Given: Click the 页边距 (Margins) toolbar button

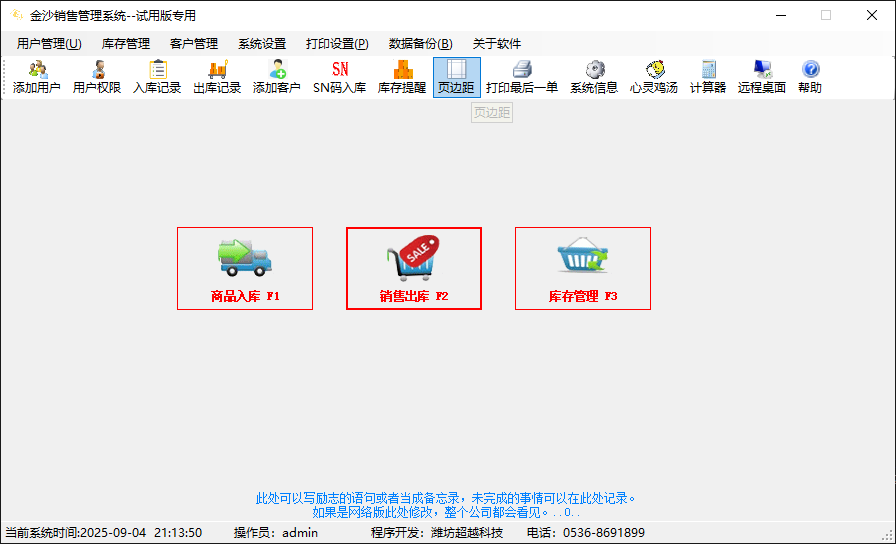Looking at the screenshot, I should (456, 77).
